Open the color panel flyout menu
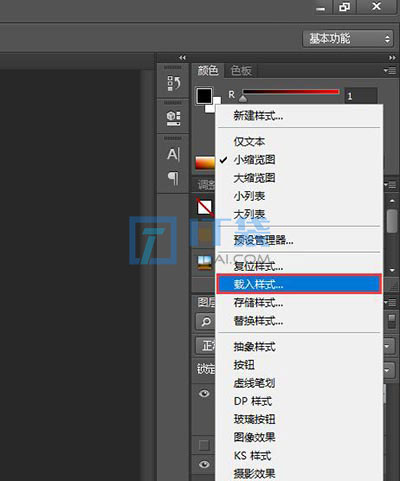The width and height of the screenshot is (400, 481). click(x=390, y=70)
